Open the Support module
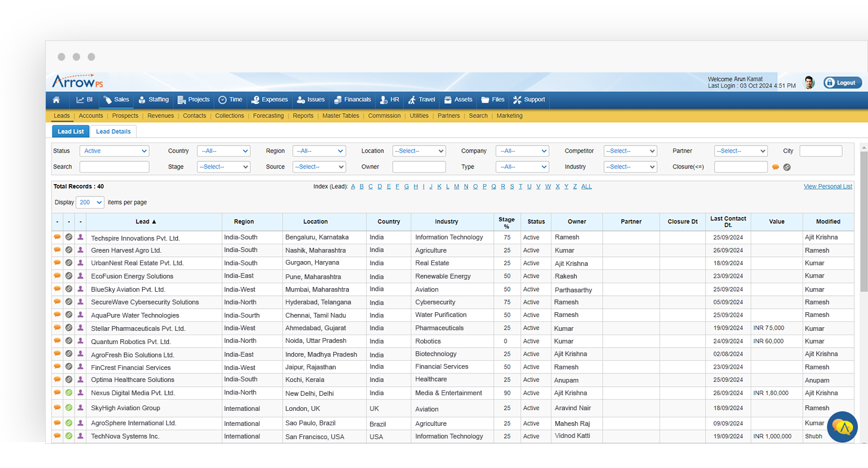This screenshot has height=468, width=868. [529, 100]
